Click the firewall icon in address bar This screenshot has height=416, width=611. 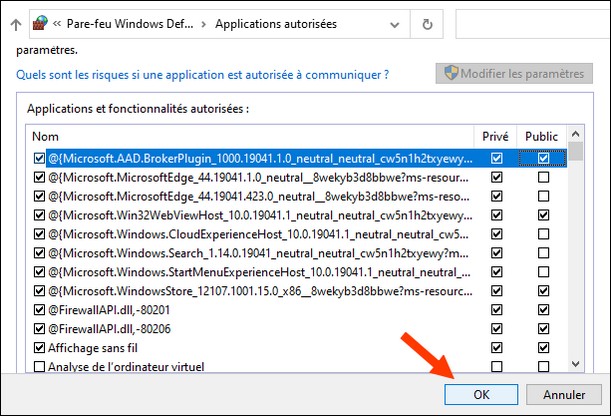click(x=41, y=23)
